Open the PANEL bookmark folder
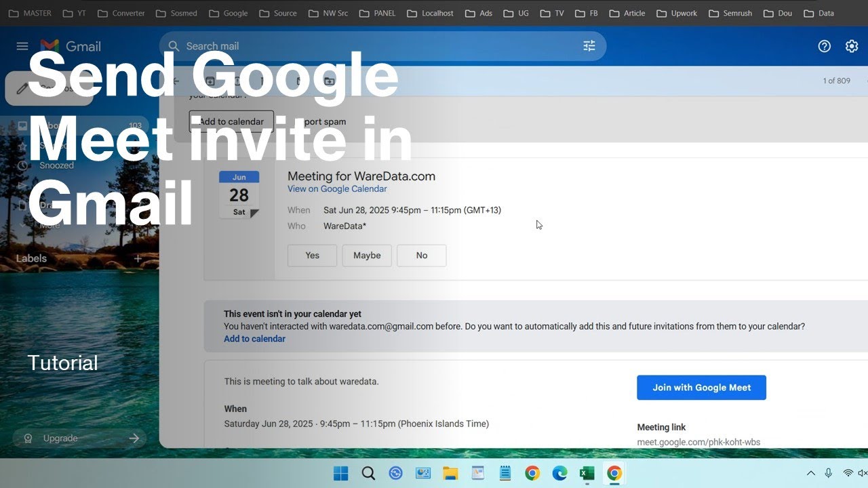This screenshot has height=488, width=868. click(378, 13)
